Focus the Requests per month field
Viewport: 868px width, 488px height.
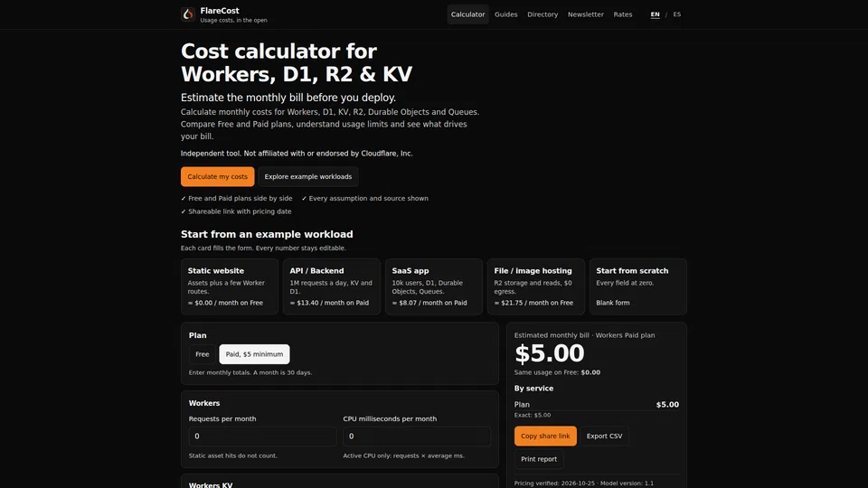(262, 436)
